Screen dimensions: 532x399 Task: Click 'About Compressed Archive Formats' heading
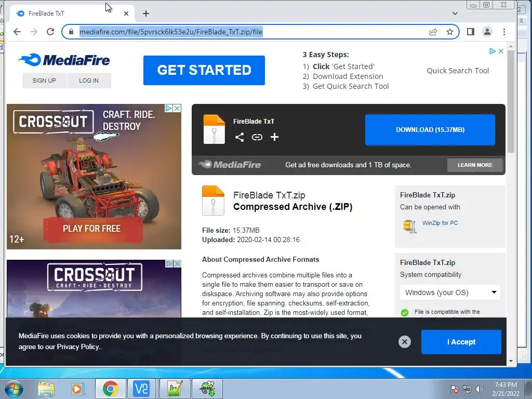[261, 260]
